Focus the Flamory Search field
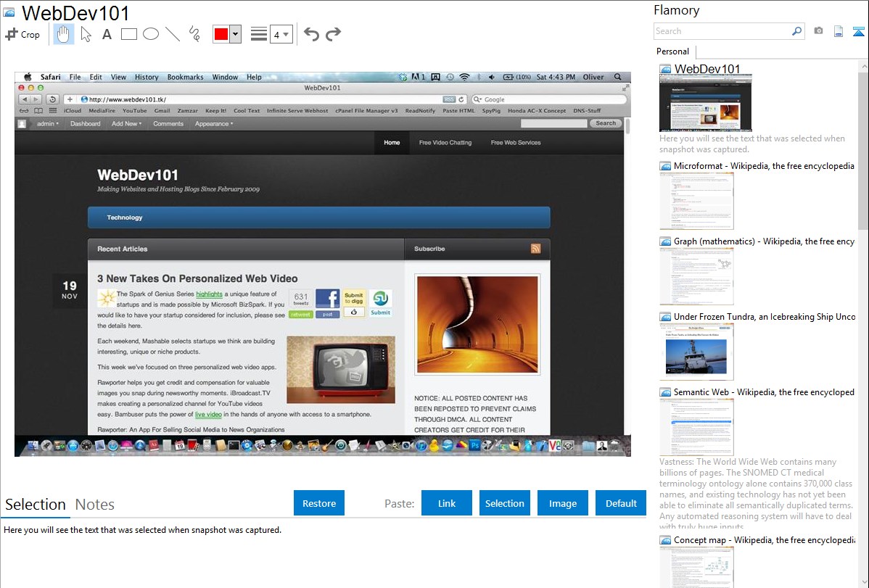This screenshot has width=869, height=588. pyautogui.click(x=722, y=31)
